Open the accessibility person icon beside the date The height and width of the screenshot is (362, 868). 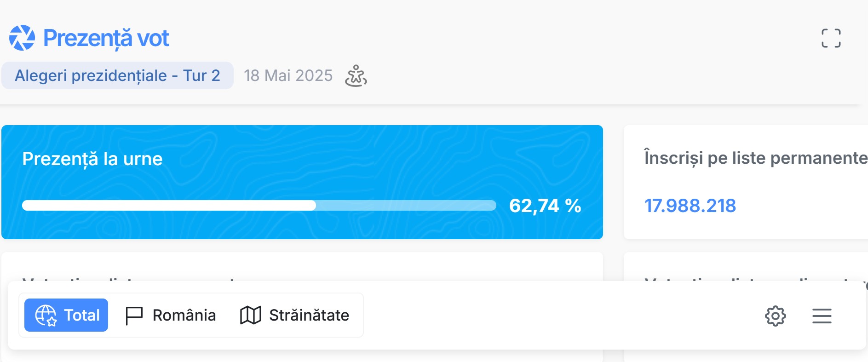pos(356,76)
